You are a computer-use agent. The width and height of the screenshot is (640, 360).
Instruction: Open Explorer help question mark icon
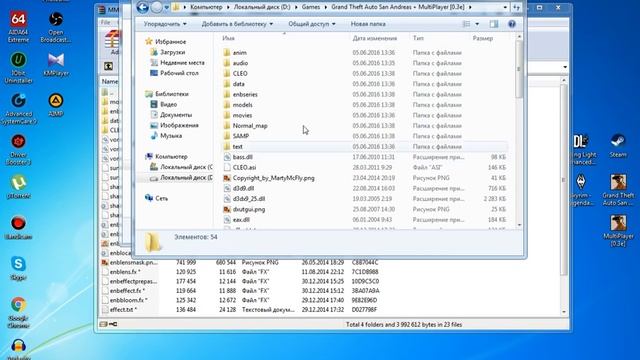point(512,24)
